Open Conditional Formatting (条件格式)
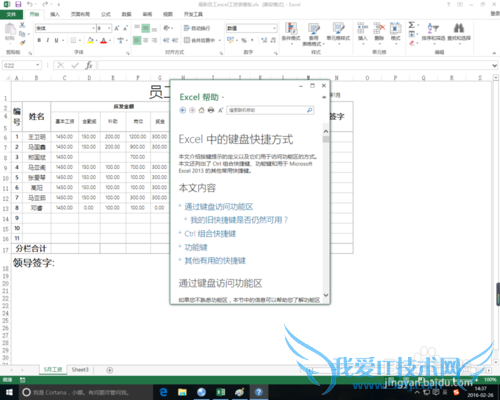Image resolution: width=500 pixels, height=400 pixels. [x=291, y=33]
